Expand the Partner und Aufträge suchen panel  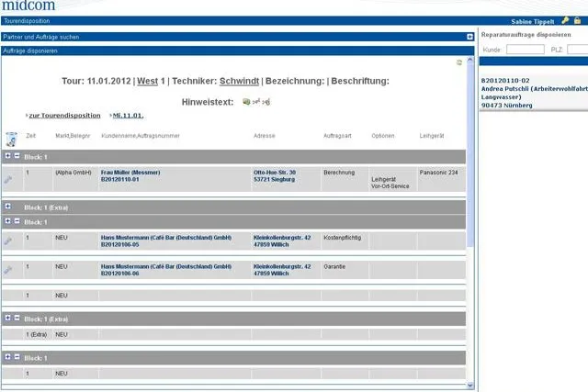click(x=469, y=37)
